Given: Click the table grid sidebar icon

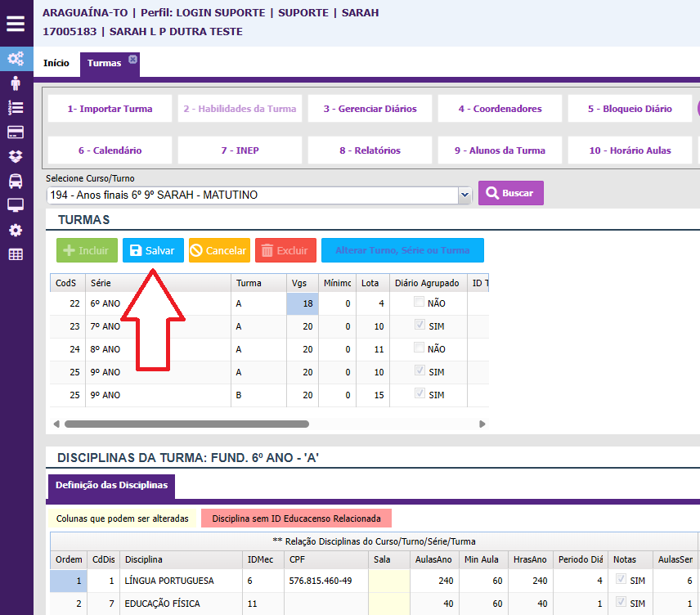Looking at the screenshot, I should coord(16,254).
